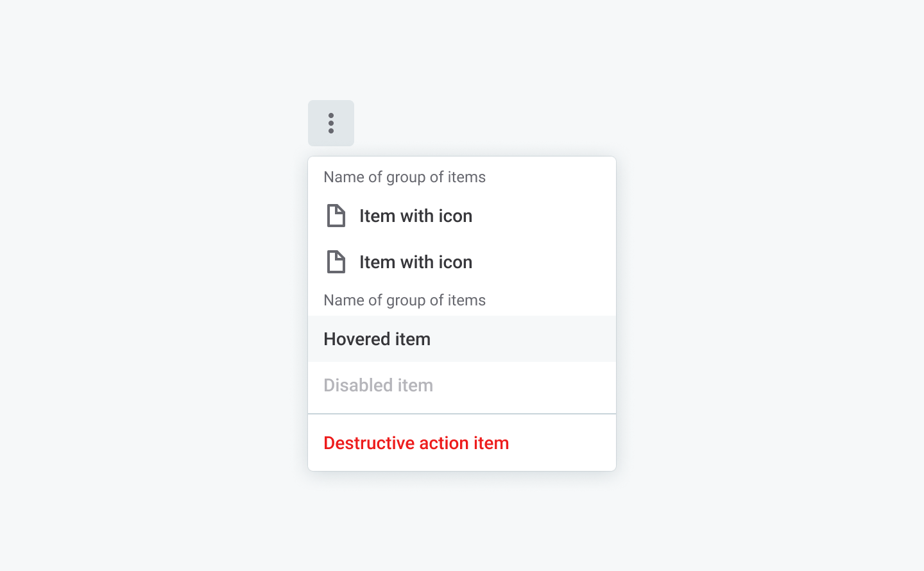Click the empty right side of the destructive row
924x571 pixels.
point(565,443)
